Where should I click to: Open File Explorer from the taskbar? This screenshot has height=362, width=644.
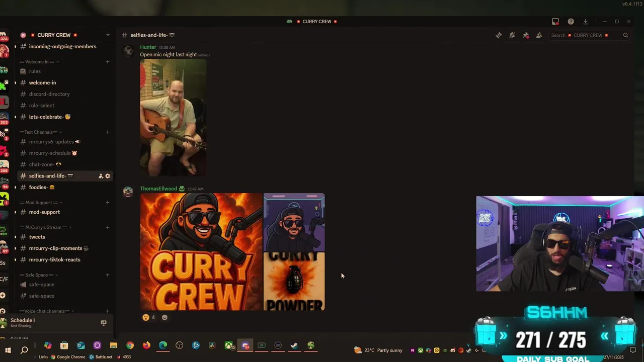pyautogui.click(x=114, y=345)
